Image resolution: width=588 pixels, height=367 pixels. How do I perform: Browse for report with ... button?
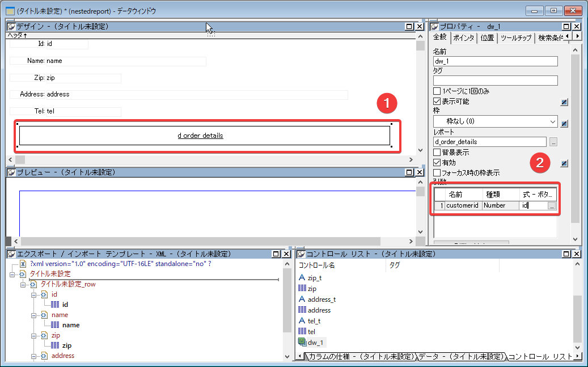[553, 142]
